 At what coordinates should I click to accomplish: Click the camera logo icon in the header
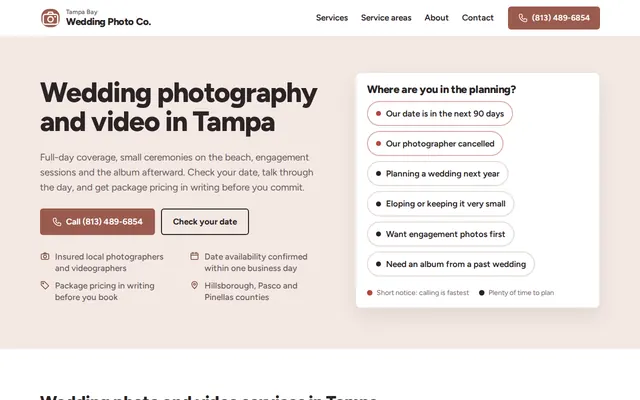pos(50,18)
